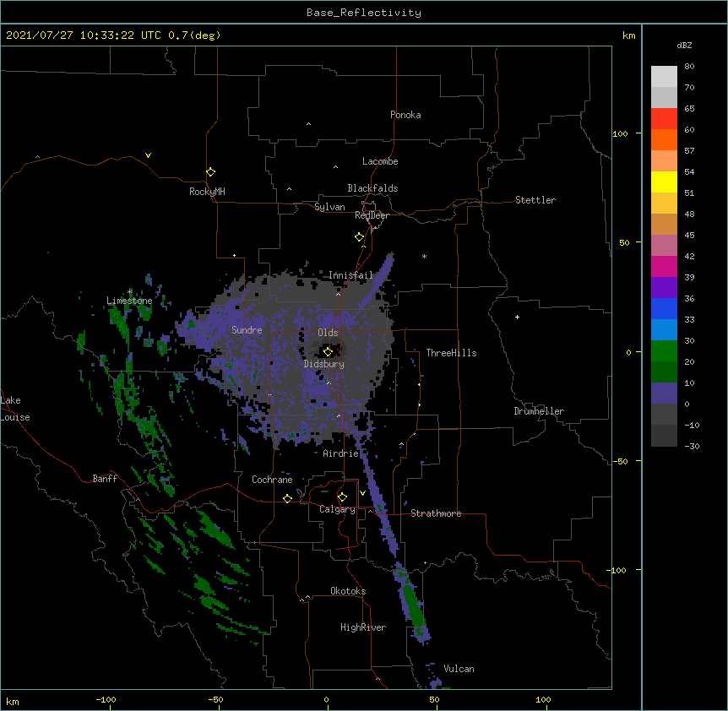
Task: Click the RedDeer city label
Action: (x=372, y=215)
